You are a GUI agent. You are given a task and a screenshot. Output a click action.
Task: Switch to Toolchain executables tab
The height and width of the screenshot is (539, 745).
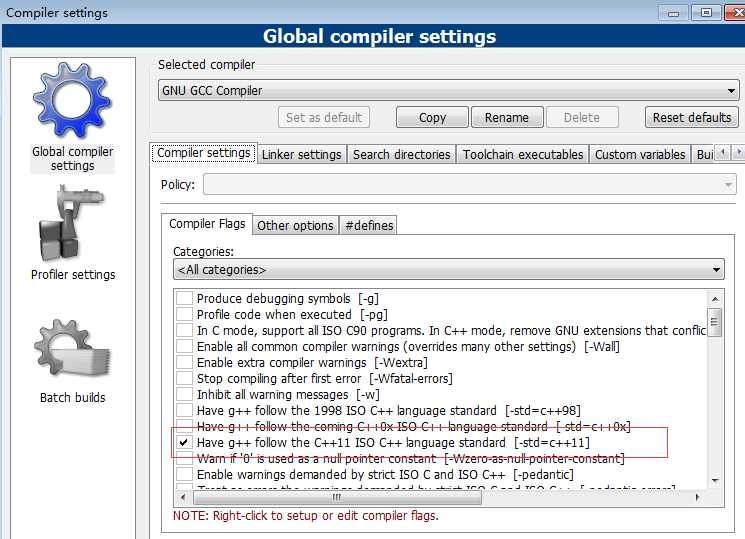523,154
